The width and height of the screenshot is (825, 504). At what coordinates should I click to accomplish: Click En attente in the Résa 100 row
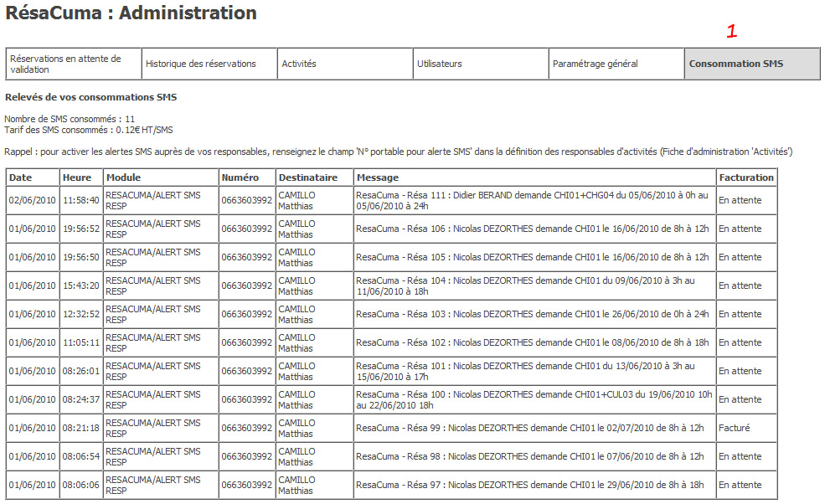point(746,399)
